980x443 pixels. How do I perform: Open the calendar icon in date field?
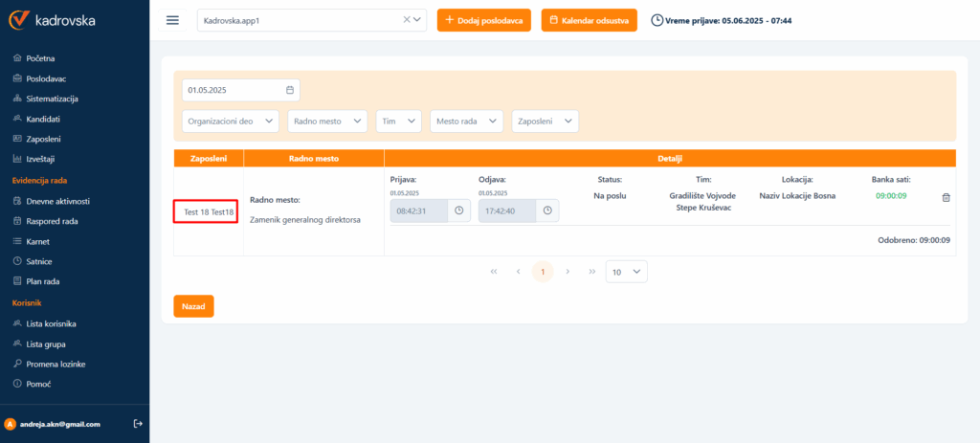(x=290, y=90)
